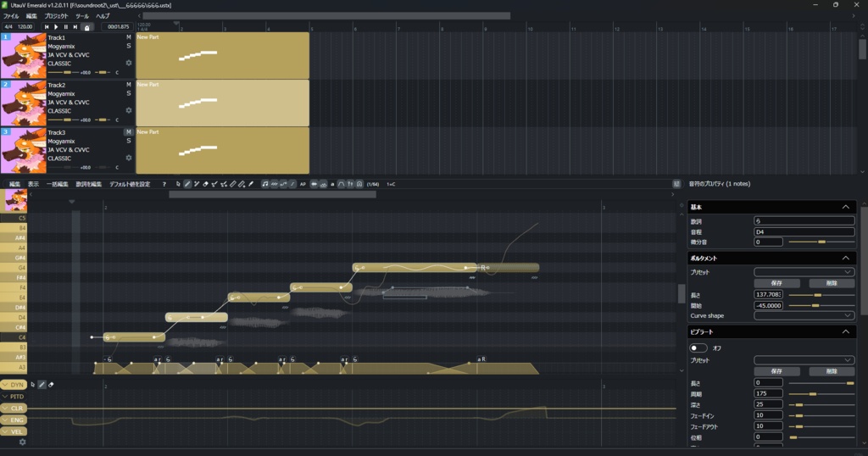This screenshot has height=456, width=868.
Task: Switch the vibrato on/off toggle
Action: pyautogui.click(x=698, y=348)
